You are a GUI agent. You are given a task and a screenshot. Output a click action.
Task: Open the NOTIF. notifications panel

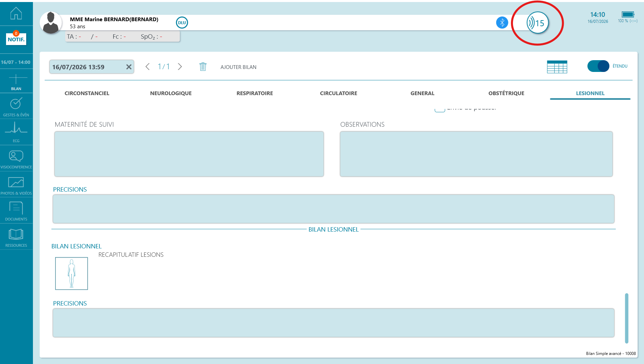pos(16,39)
